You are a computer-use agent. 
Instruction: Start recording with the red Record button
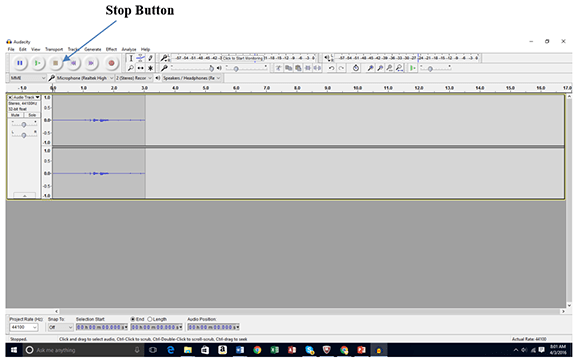coord(111,63)
